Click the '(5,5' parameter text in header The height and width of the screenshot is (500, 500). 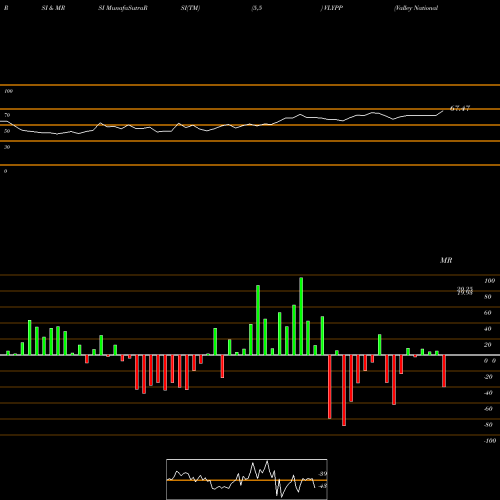pyautogui.click(x=257, y=8)
